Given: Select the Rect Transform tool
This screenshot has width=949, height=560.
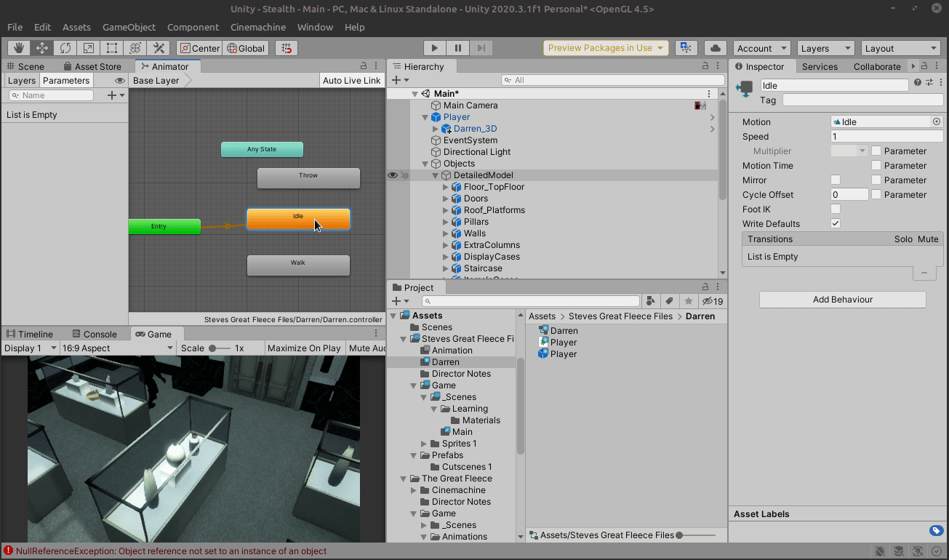Looking at the screenshot, I should pyautogui.click(x=112, y=48).
